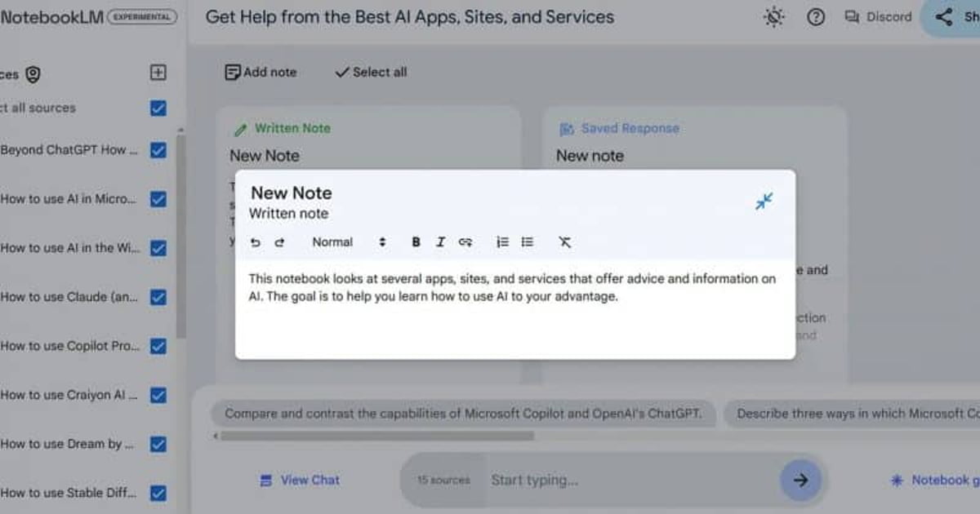Click the Add note button
The image size is (980, 514).
pyautogui.click(x=261, y=73)
